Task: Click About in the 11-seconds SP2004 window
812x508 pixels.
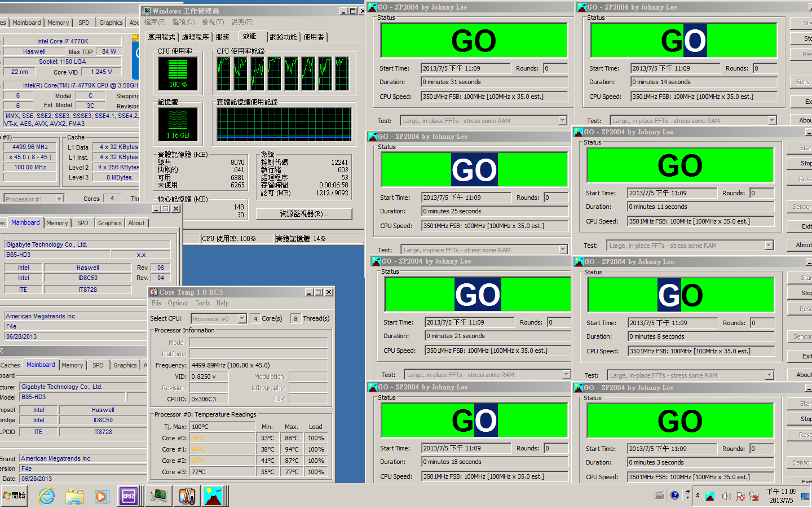Action: pos(800,245)
